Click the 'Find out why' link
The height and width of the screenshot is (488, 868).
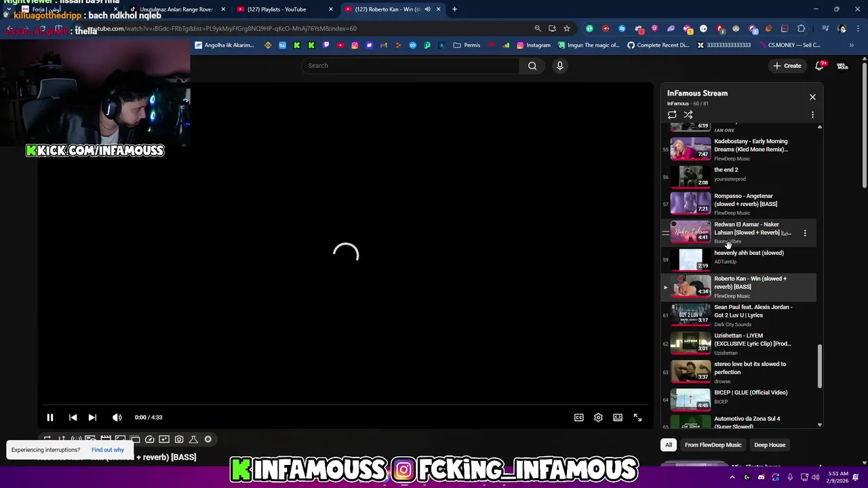108,450
